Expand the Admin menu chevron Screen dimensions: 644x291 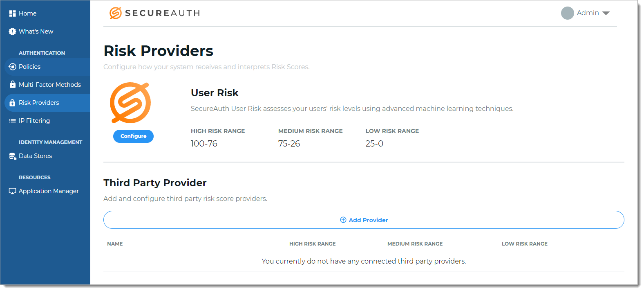[x=606, y=13]
